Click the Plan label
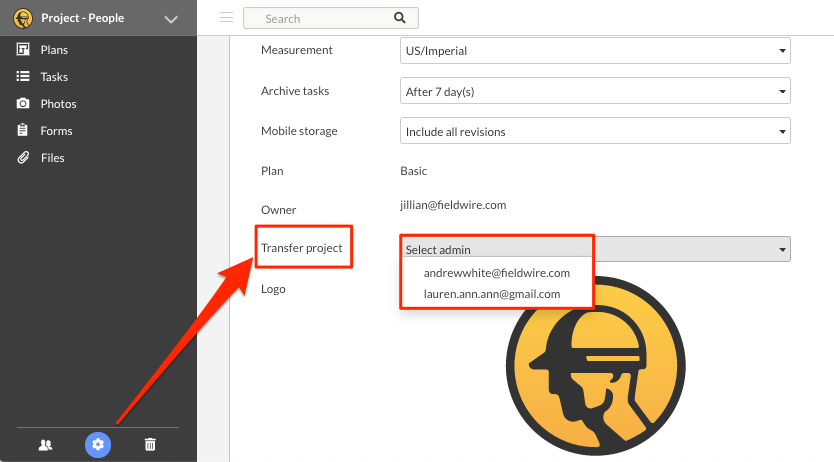The width and height of the screenshot is (834, 462). click(x=272, y=171)
